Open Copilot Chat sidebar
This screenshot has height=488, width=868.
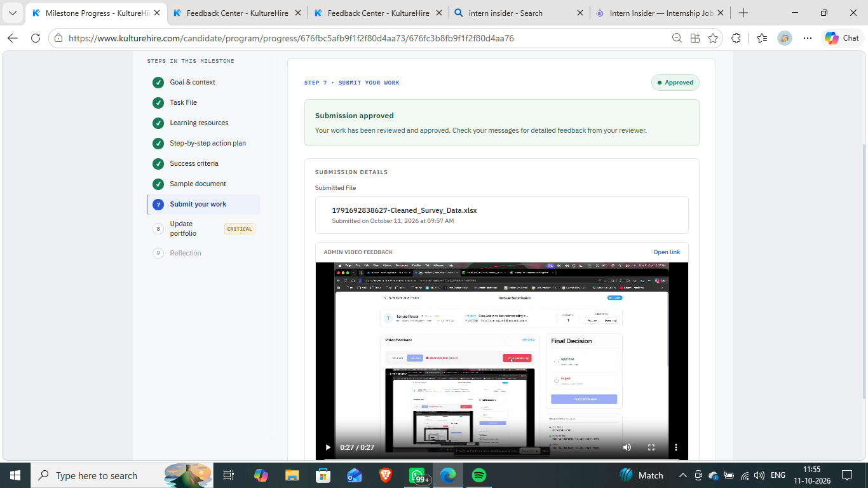[842, 38]
